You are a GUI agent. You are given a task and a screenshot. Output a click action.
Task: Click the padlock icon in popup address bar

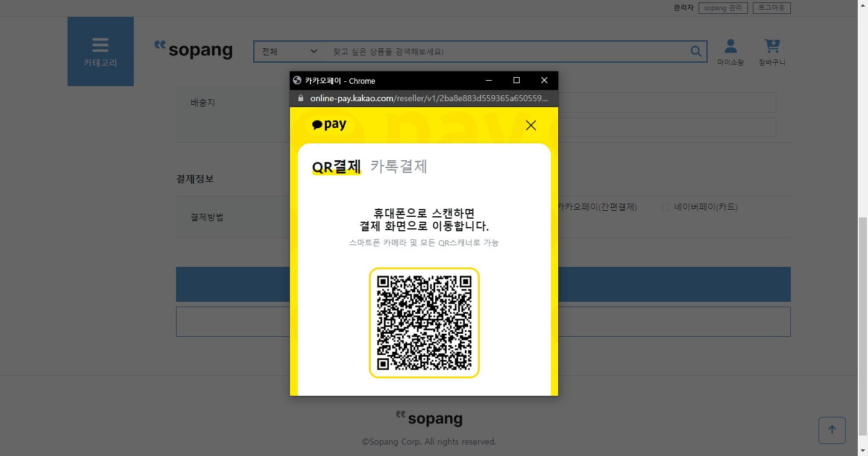click(x=301, y=98)
